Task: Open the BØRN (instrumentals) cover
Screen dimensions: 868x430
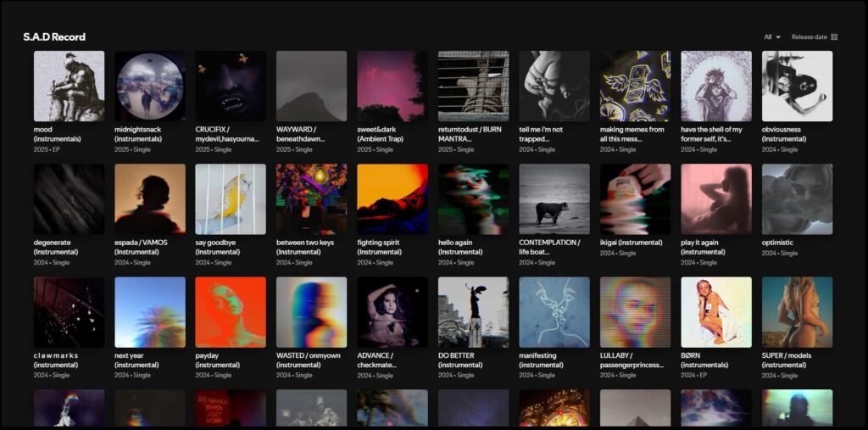Action: pos(716,312)
